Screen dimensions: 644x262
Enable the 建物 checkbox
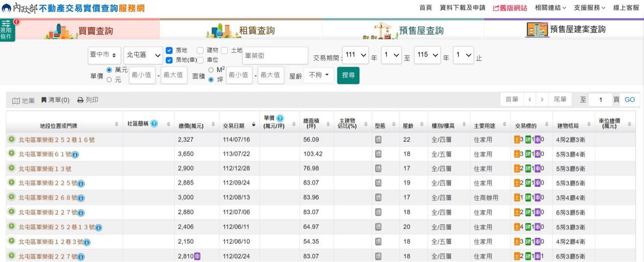tap(200, 50)
